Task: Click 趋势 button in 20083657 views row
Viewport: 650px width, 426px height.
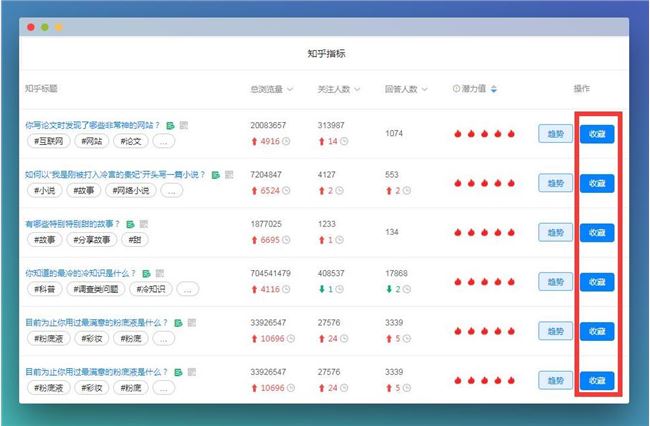Action: 555,134
